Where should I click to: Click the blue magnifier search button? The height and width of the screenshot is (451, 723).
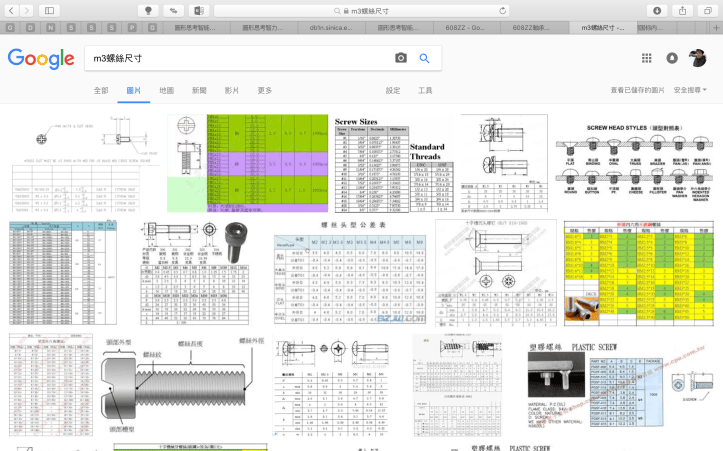click(424, 59)
